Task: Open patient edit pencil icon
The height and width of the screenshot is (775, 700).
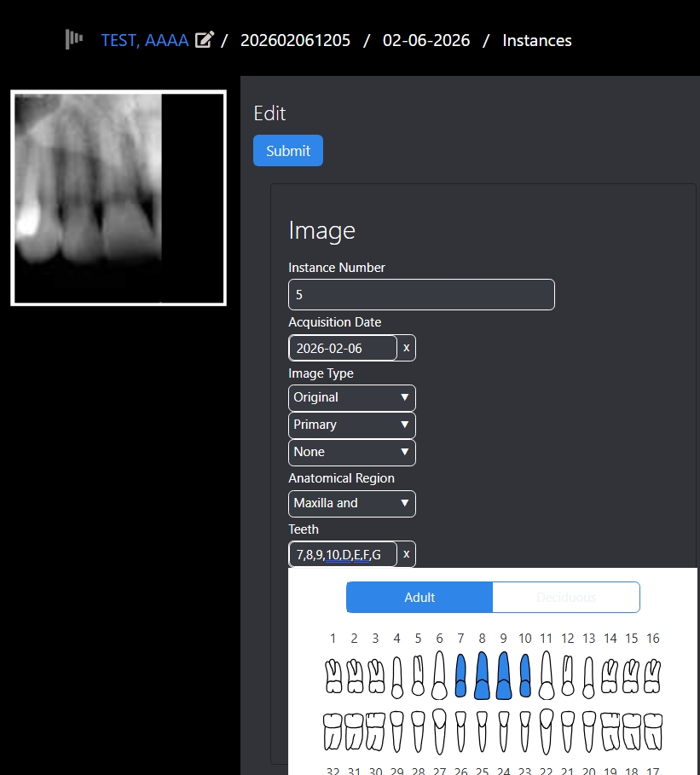Action: [x=204, y=39]
